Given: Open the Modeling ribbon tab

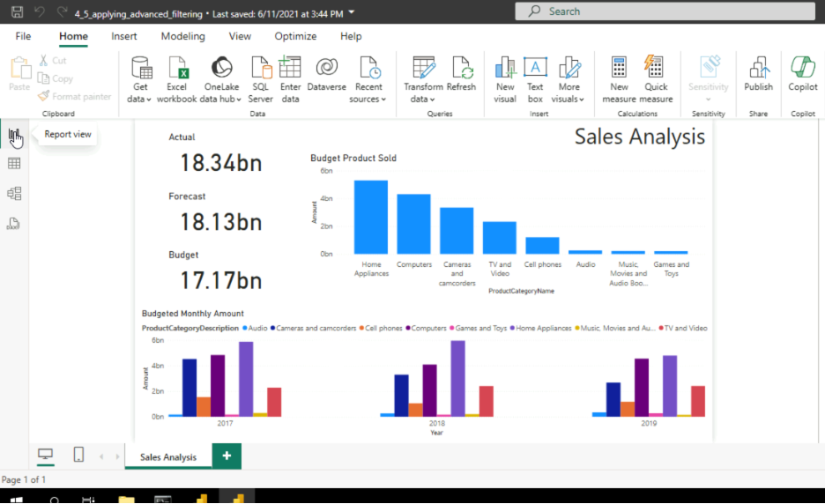Looking at the screenshot, I should [183, 36].
